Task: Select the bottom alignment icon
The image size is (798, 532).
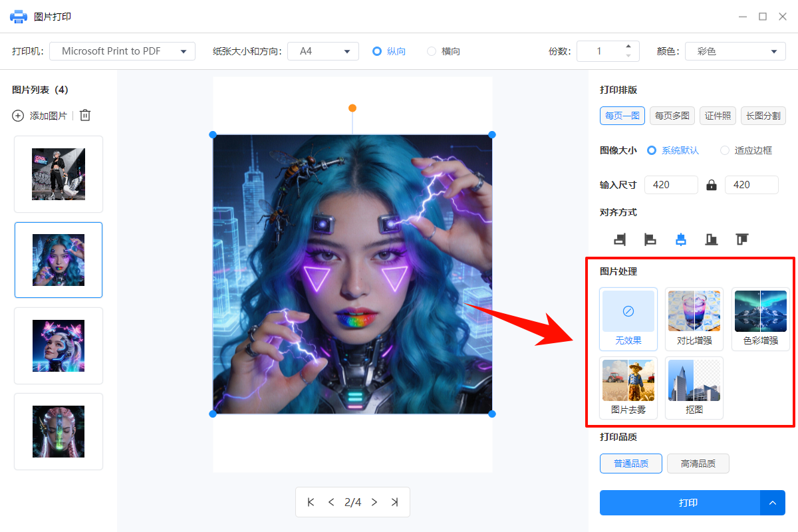Action: [x=711, y=239]
